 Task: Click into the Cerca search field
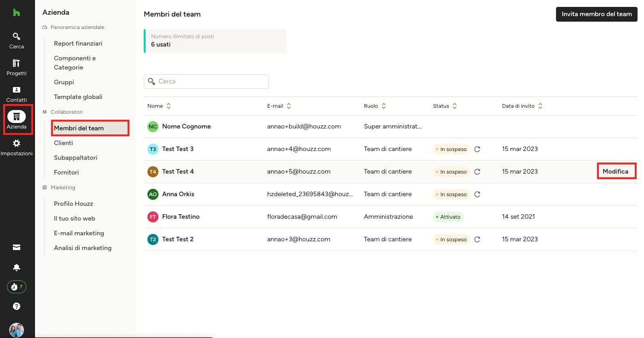[x=206, y=82]
